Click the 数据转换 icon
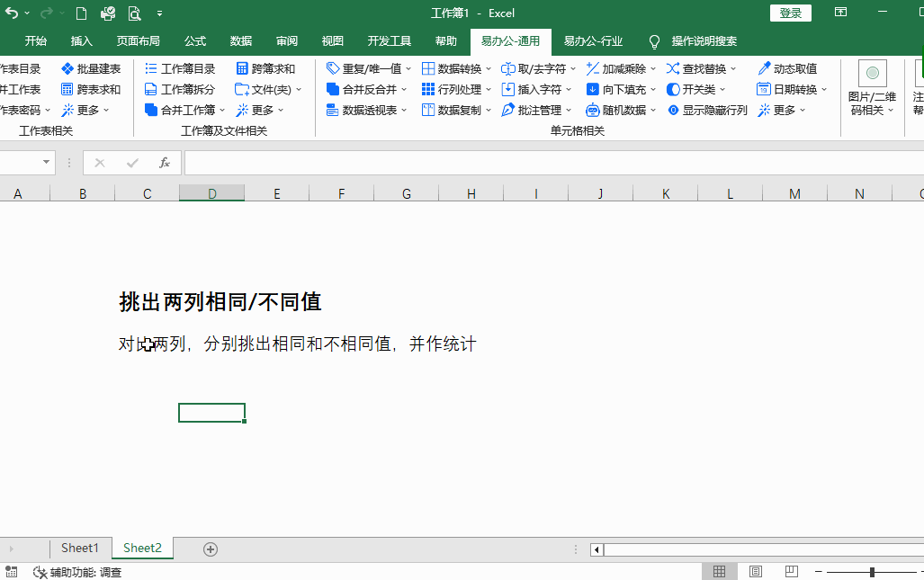The image size is (924, 580). click(x=428, y=69)
